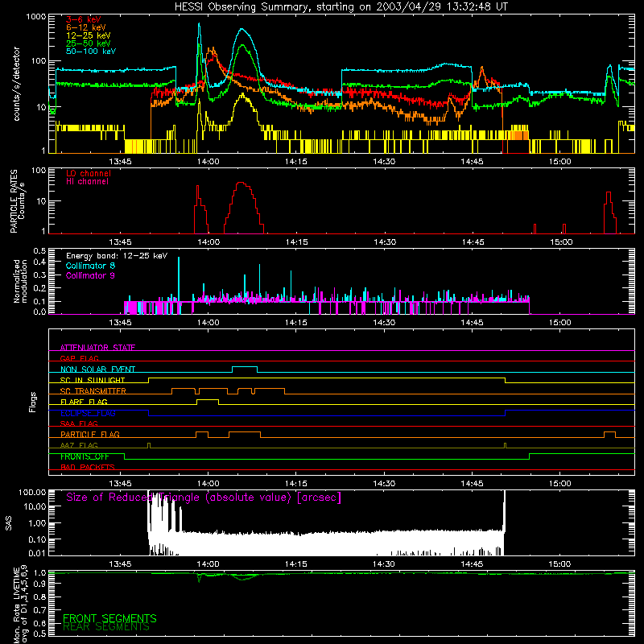Click the AAZ FLAG label
This screenshot has height=644, width=644.
point(79,445)
